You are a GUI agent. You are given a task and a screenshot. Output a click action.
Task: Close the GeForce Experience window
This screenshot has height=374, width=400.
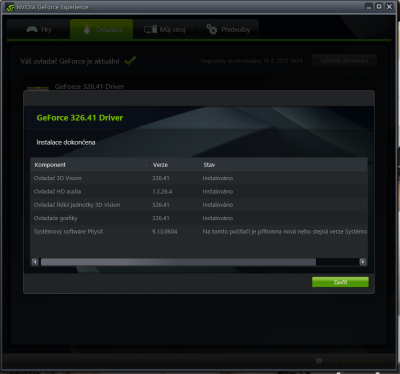(x=389, y=7)
